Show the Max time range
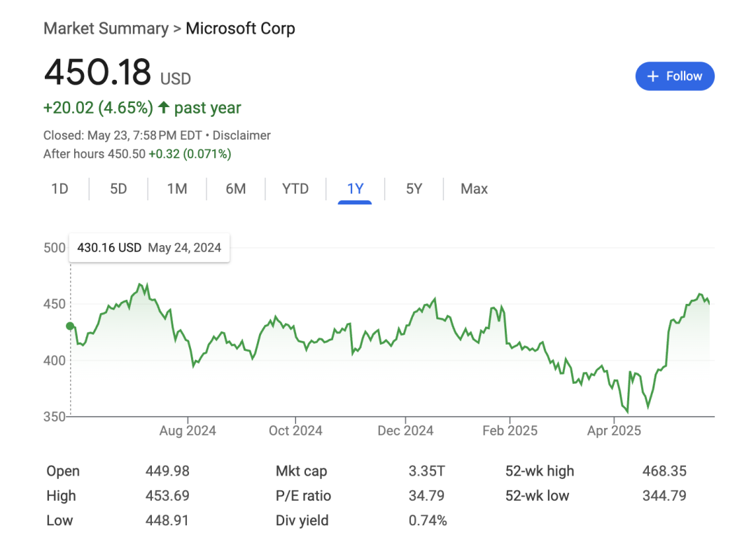The image size is (756, 547). [x=474, y=189]
